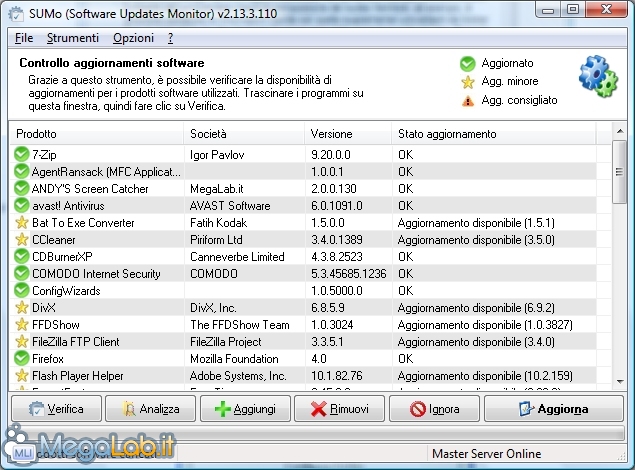635x470 pixels.
Task: Click the Ignora button
Action: (434, 409)
